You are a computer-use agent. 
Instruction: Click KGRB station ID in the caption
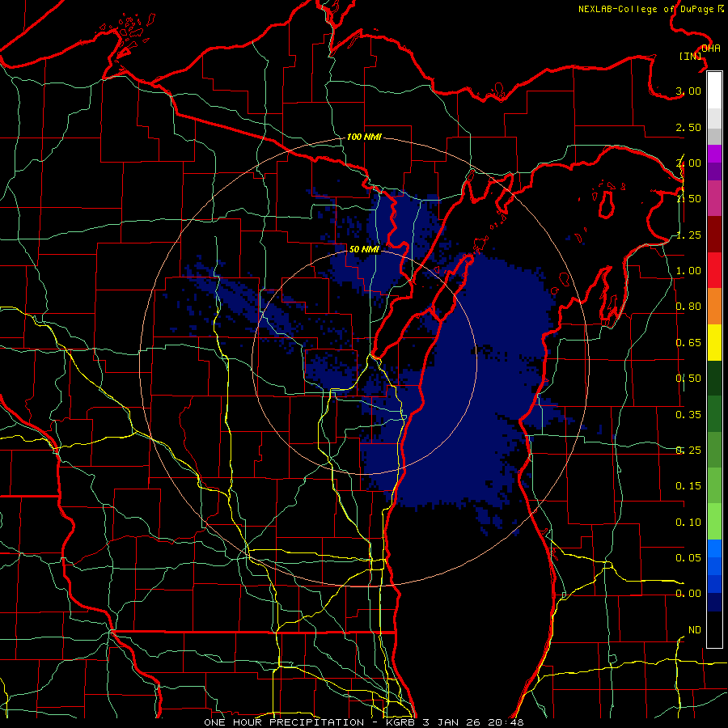(401, 722)
